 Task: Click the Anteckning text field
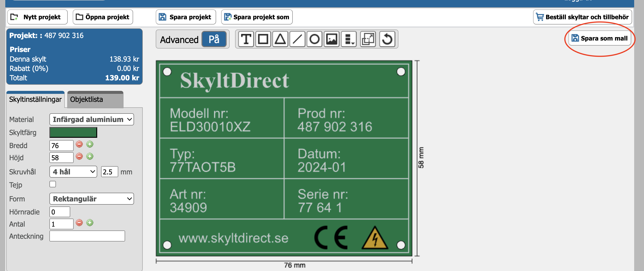point(87,236)
